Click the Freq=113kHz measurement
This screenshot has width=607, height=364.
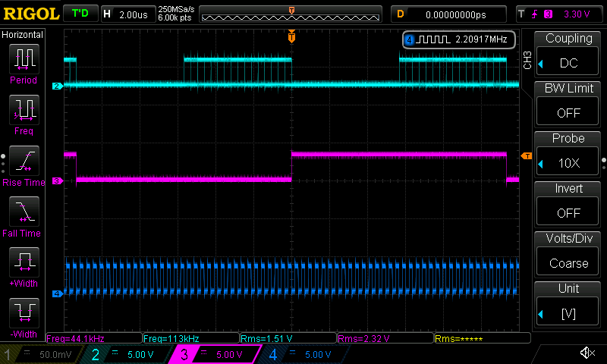click(191, 338)
